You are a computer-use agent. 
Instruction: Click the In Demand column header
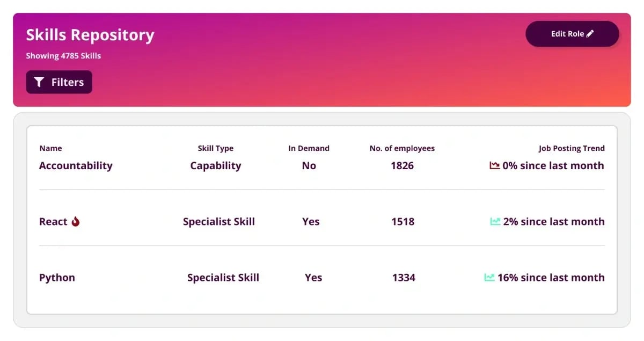point(309,148)
